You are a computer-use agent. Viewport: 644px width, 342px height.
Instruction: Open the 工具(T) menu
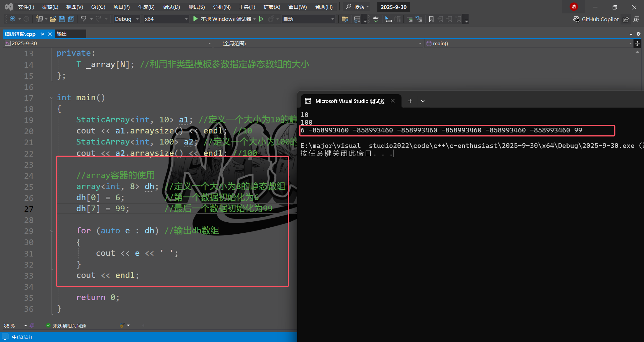[247, 7]
